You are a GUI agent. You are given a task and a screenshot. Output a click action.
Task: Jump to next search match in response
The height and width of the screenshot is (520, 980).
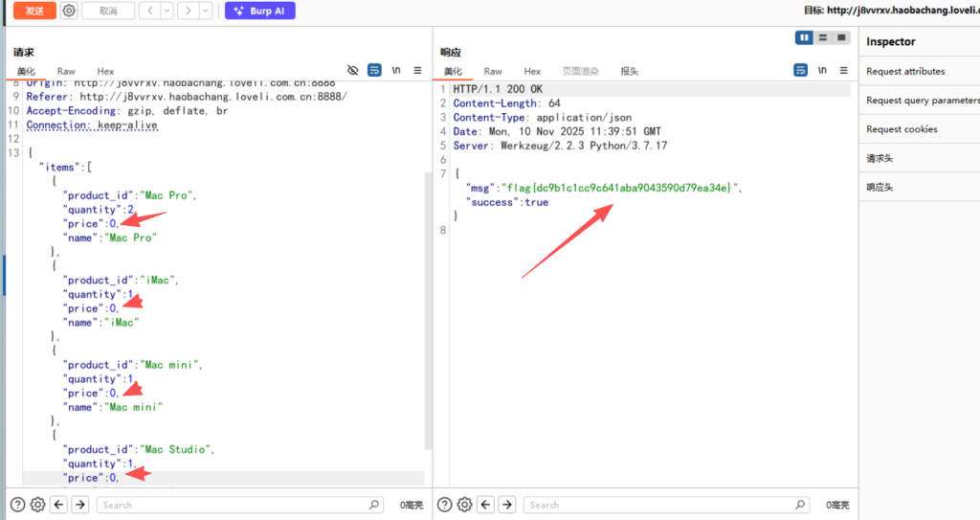[x=506, y=505]
